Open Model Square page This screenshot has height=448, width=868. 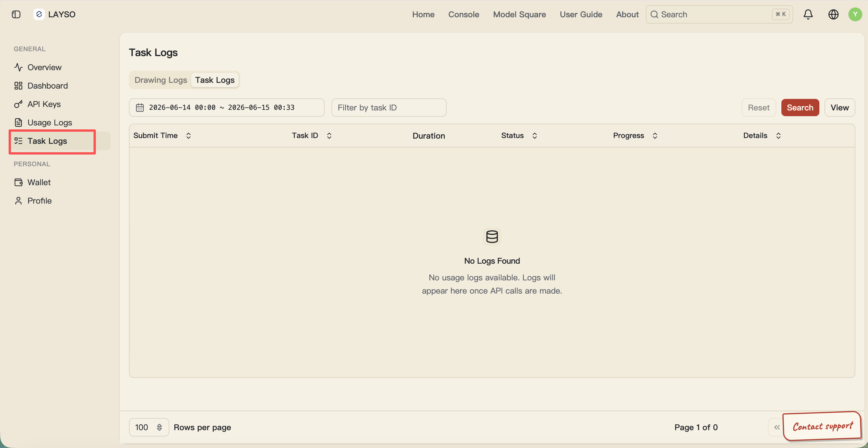click(519, 14)
